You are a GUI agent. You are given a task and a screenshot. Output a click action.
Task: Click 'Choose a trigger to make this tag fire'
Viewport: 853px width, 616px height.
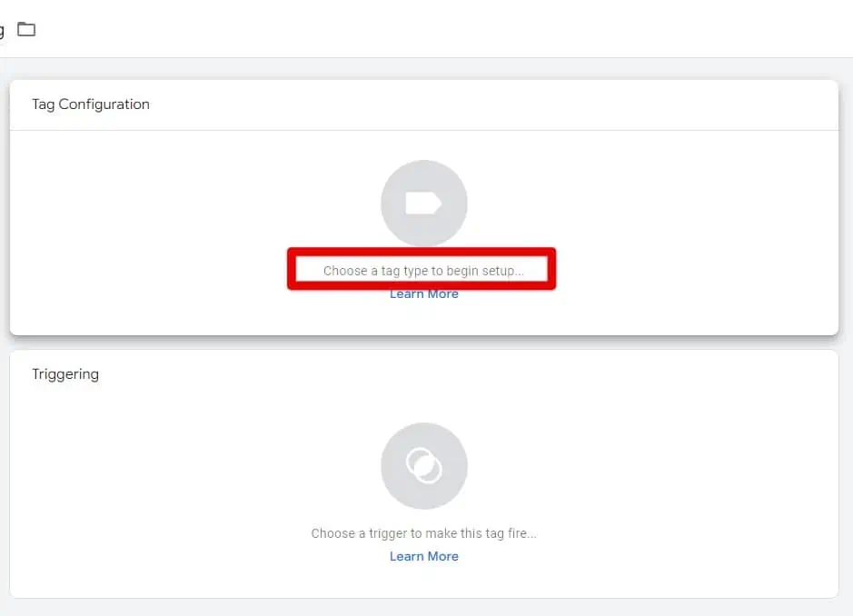pyautogui.click(x=423, y=533)
